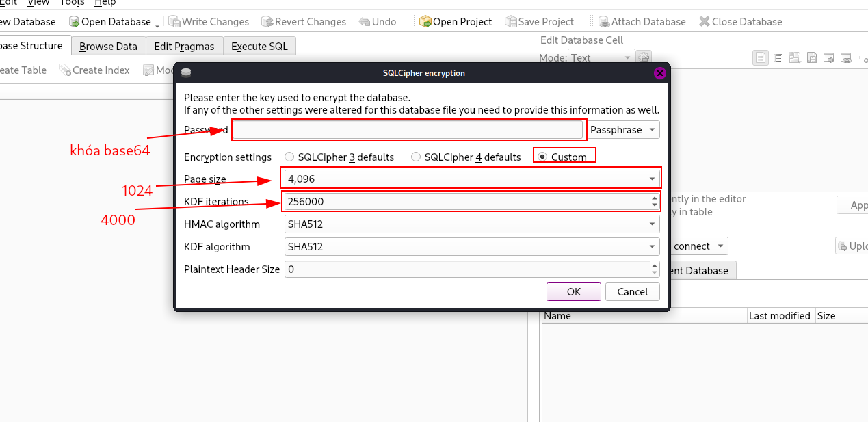Viewport: 868px width, 422px height.
Task: Click the Name column header
Action: coord(644,316)
